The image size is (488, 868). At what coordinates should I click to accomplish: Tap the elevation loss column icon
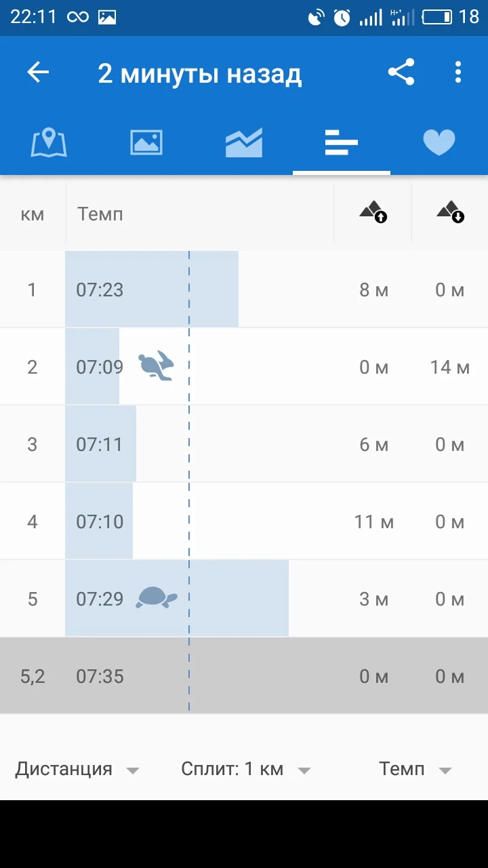(x=450, y=214)
